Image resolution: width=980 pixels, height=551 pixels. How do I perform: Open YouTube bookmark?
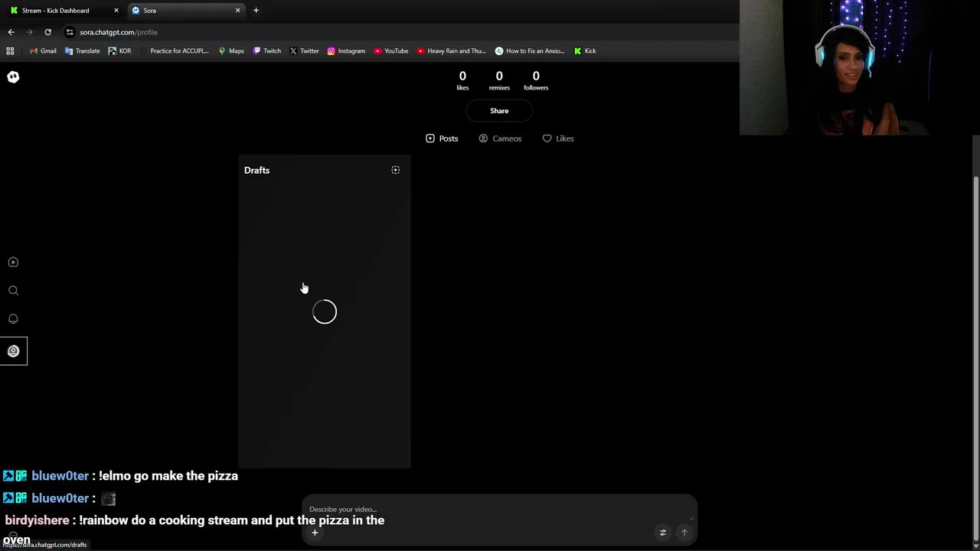click(390, 51)
